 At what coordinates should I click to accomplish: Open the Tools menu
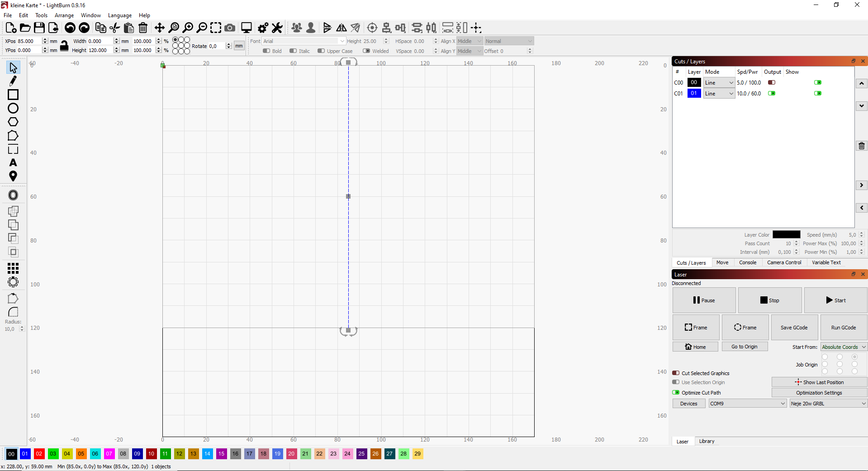coord(41,15)
